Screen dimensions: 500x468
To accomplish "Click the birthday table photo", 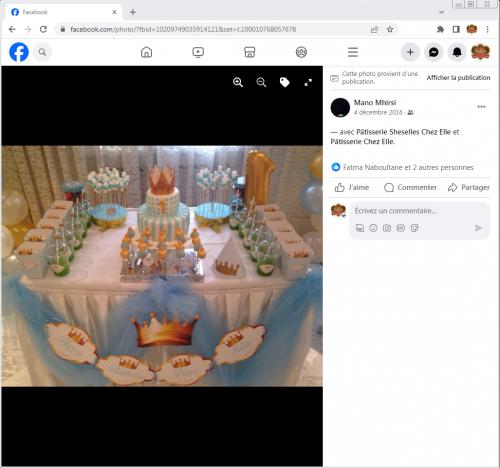I will [x=162, y=266].
